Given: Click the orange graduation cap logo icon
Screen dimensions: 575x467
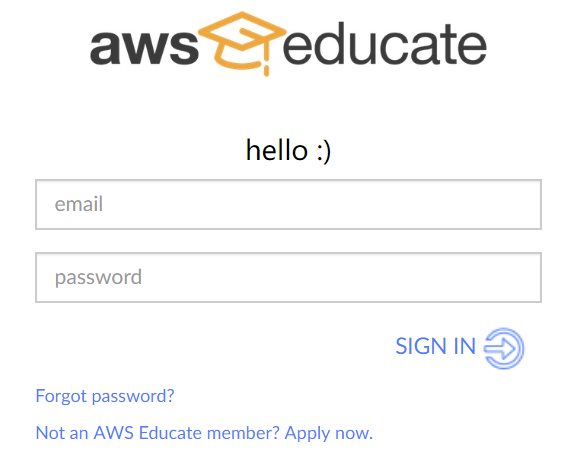Looking at the screenshot, I should pyautogui.click(x=242, y=43).
